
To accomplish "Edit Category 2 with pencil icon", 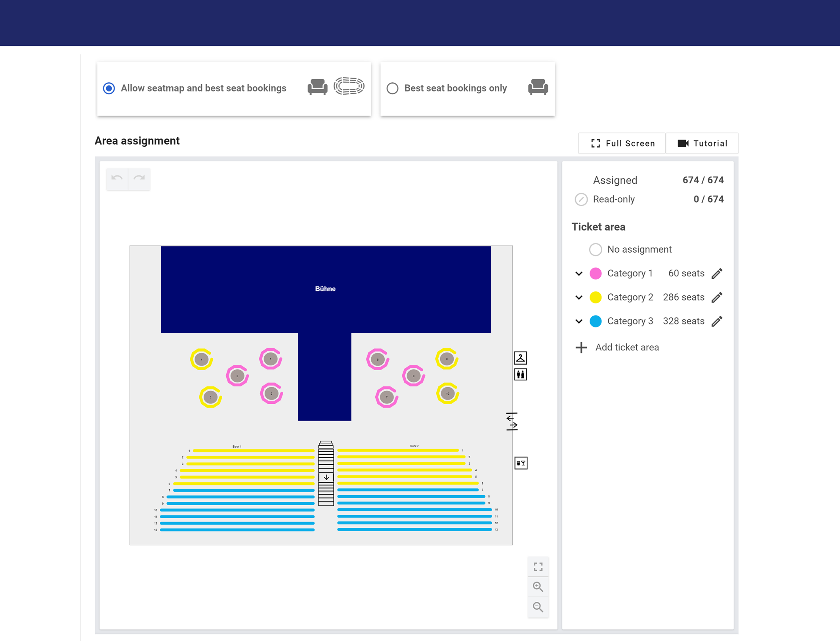I will tap(717, 297).
